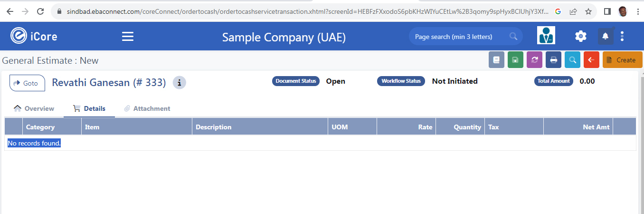Switch to the Overview tab

coord(34,108)
